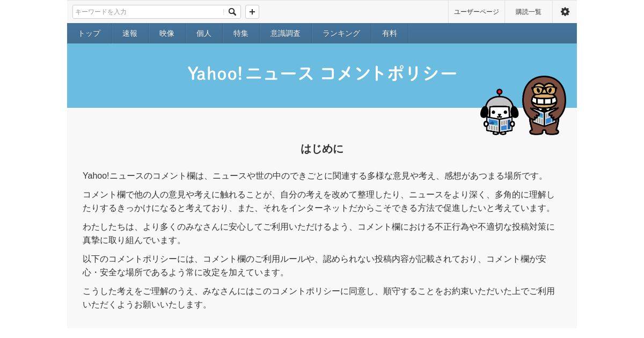Click the robot dog mascot reading newspaper
The image size is (644, 338).
tap(499, 112)
